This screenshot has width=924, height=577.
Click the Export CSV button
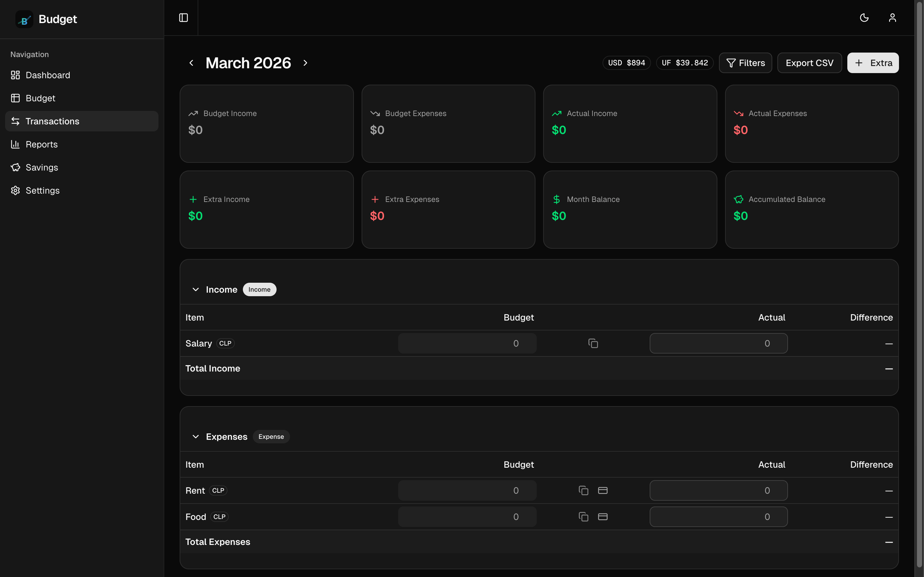pos(809,63)
